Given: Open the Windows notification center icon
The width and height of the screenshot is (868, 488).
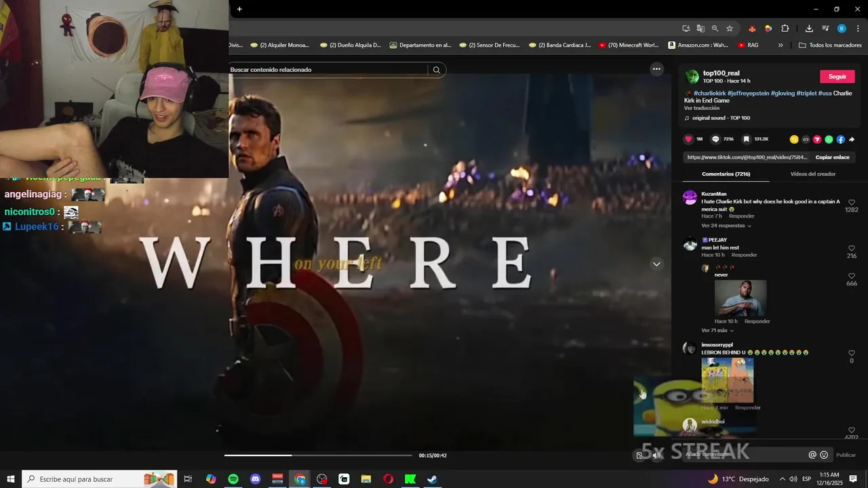Looking at the screenshot, I should (853, 479).
